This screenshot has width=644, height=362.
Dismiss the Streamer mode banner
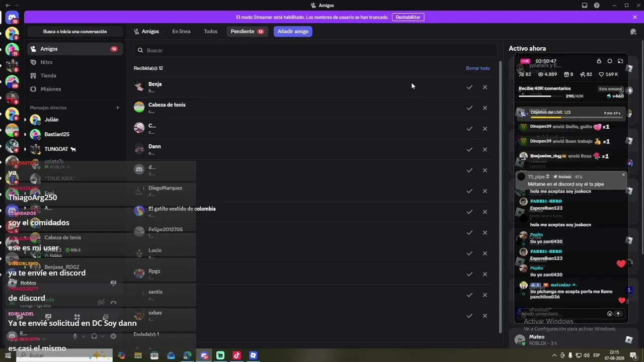point(635,17)
